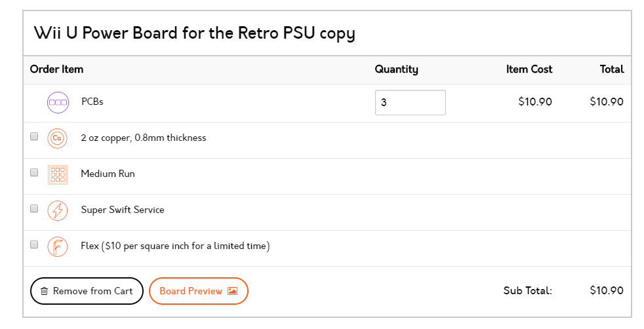Click the Flex $10 per square inch label
644x329 pixels.
[x=175, y=246]
